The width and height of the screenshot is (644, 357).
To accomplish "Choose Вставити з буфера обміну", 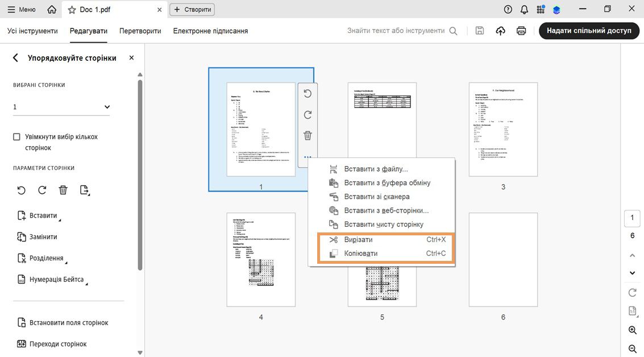I will pos(382,183).
